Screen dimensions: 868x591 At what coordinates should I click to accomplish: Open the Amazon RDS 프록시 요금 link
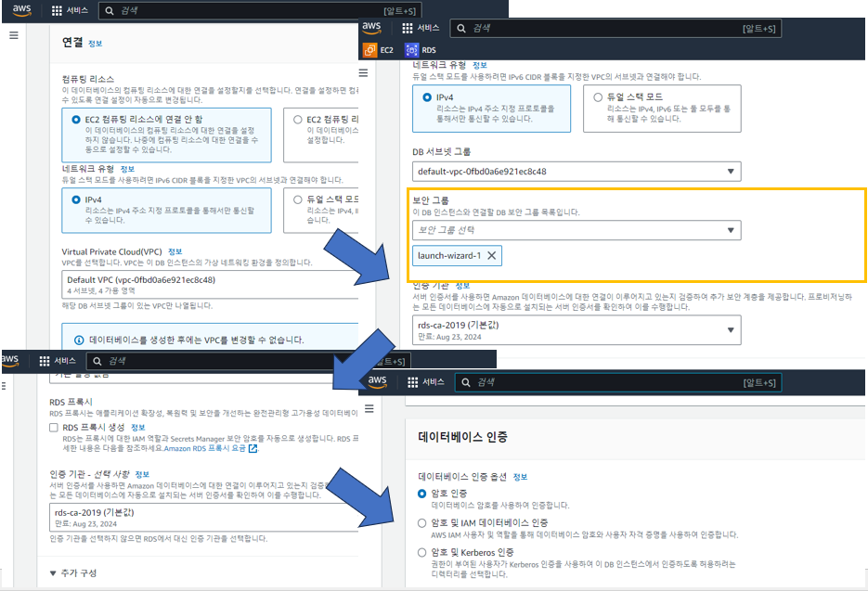[205, 449]
